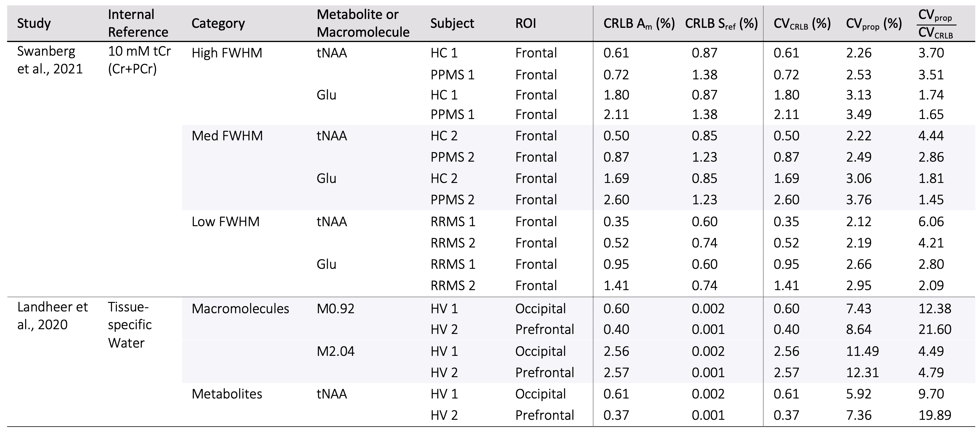Screen dimensions: 980x434
Task: Select the 10 mM tCr (Cr+PCr) cell
Action: [139, 60]
